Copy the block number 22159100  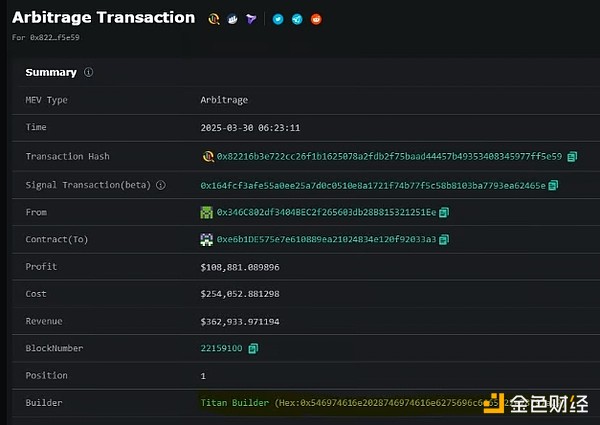tap(253, 348)
